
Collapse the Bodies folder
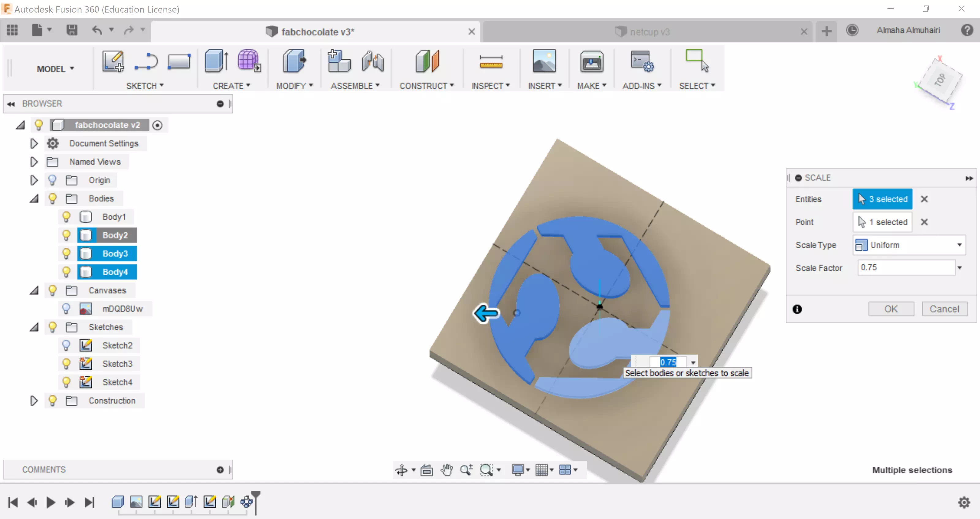[x=34, y=198]
